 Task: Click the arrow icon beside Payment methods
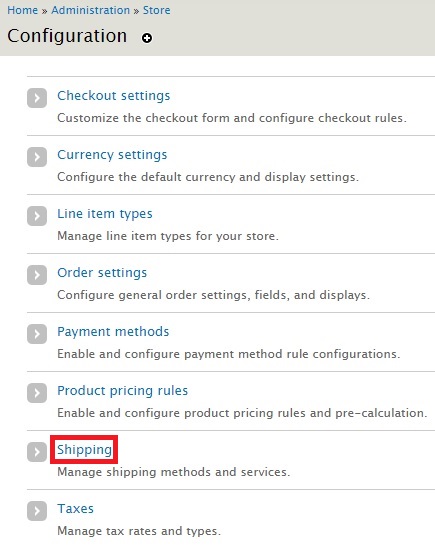(x=37, y=334)
